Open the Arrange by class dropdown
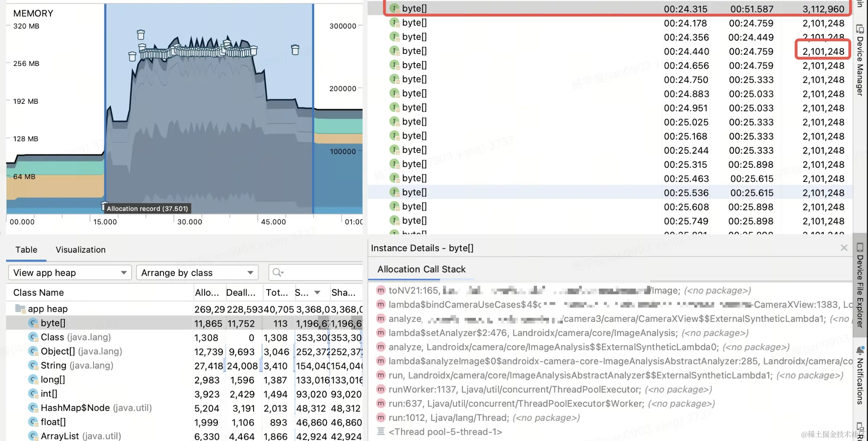Image resolution: width=868 pixels, height=441 pixels. click(197, 273)
